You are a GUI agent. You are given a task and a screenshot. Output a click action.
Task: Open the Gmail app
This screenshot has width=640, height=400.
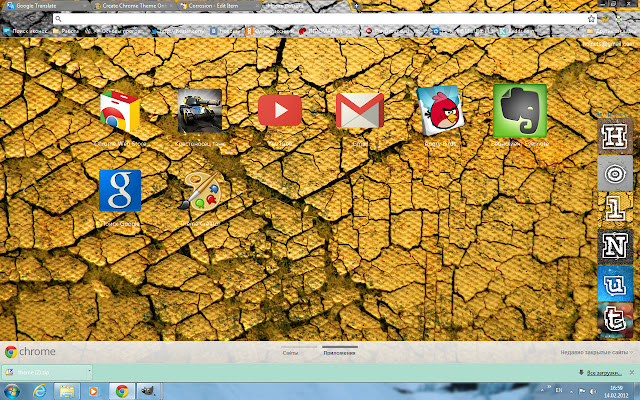coord(360,111)
